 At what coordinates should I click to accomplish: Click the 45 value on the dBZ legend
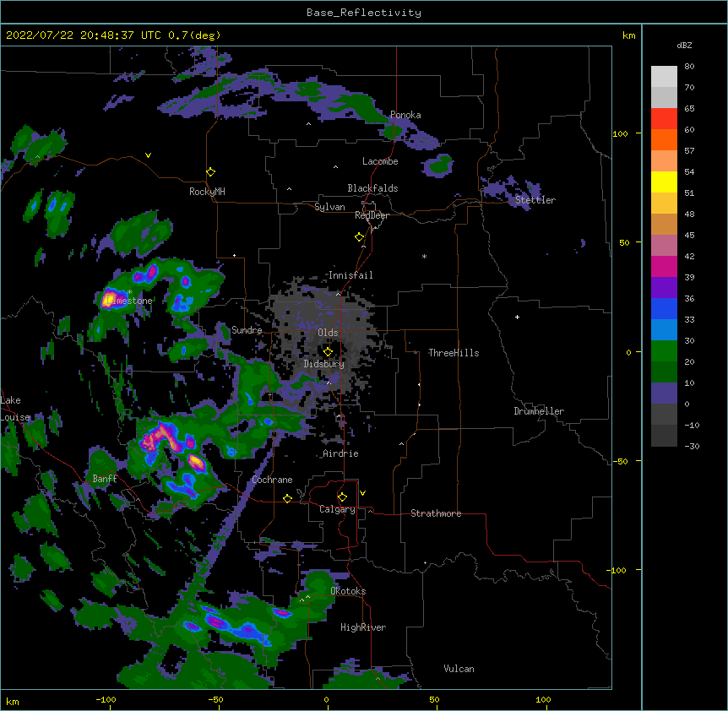coord(689,235)
